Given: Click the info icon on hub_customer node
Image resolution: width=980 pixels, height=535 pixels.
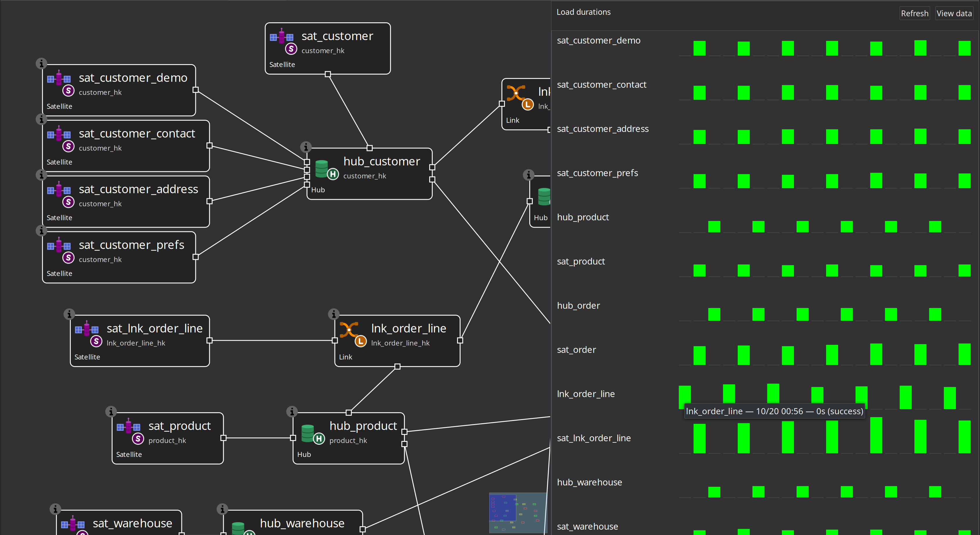Looking at the screenshot, I should 306,147.
